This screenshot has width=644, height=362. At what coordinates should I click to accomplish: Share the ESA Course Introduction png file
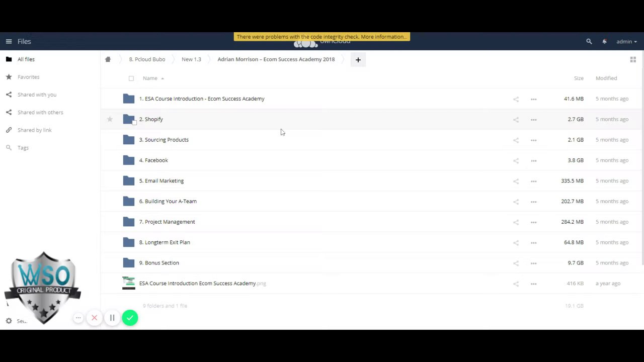(516, 284)
